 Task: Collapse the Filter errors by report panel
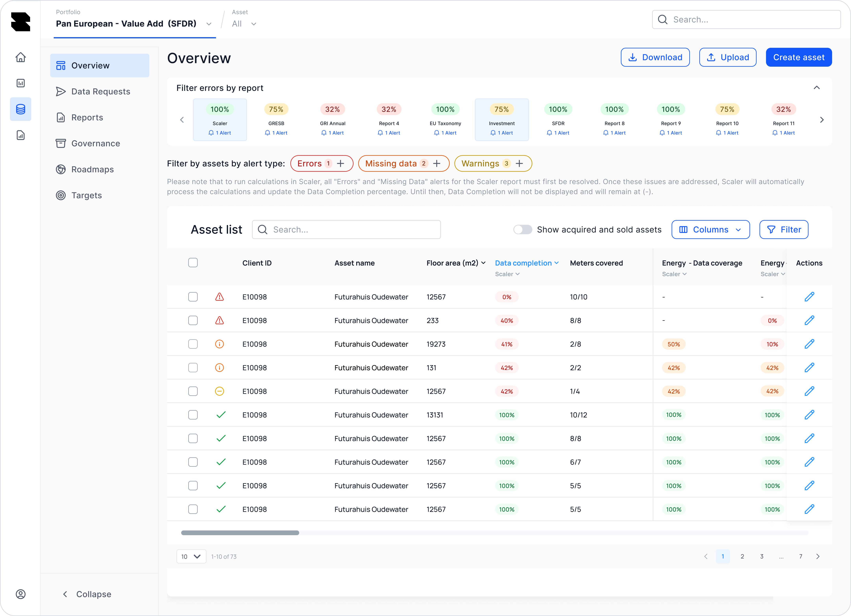click(817, 88)
